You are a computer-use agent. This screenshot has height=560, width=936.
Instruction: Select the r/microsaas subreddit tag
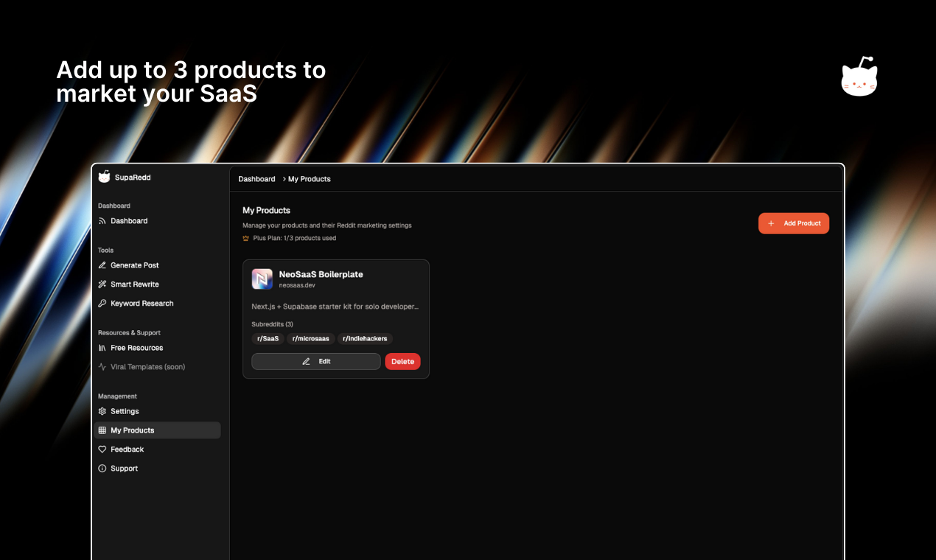pos(310,339)
